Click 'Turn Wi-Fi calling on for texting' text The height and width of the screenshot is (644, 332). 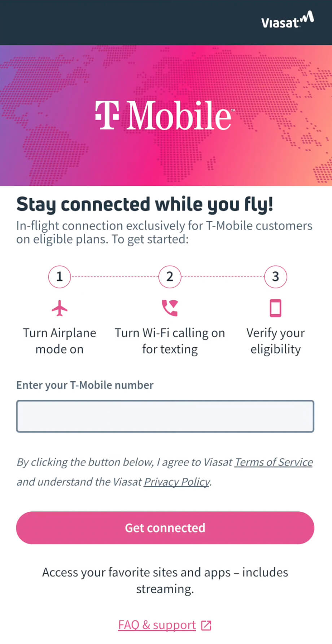[x=170, y=341]
